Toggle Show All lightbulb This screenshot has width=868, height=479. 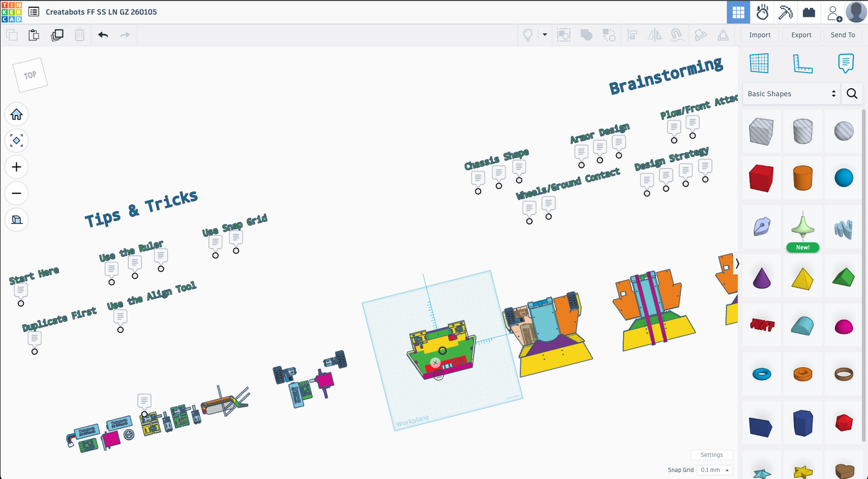pos(528,35)
